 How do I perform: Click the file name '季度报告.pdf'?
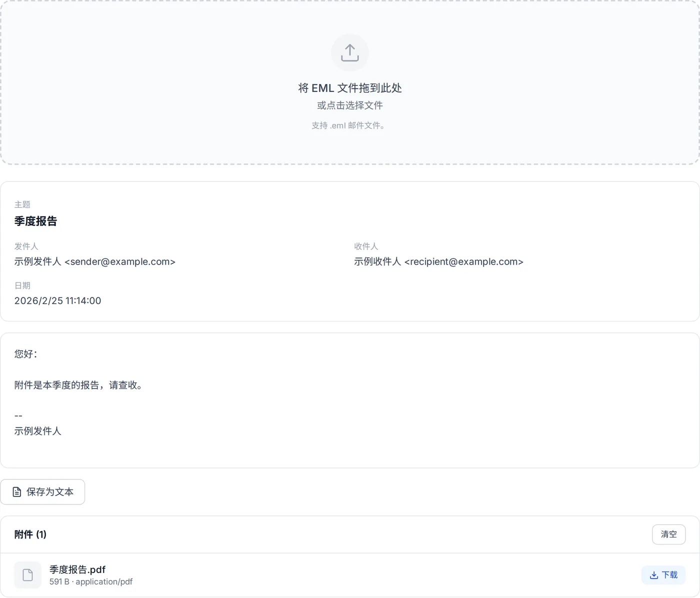[77, 569]
